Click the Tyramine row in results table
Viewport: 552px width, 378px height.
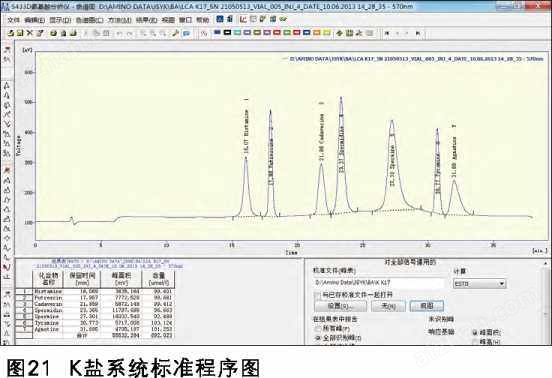tap(95, 323)
